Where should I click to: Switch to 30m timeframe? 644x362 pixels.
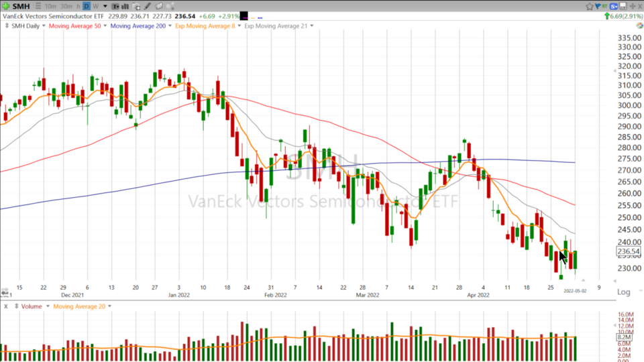pyautogui.click(x=66, y=6)
